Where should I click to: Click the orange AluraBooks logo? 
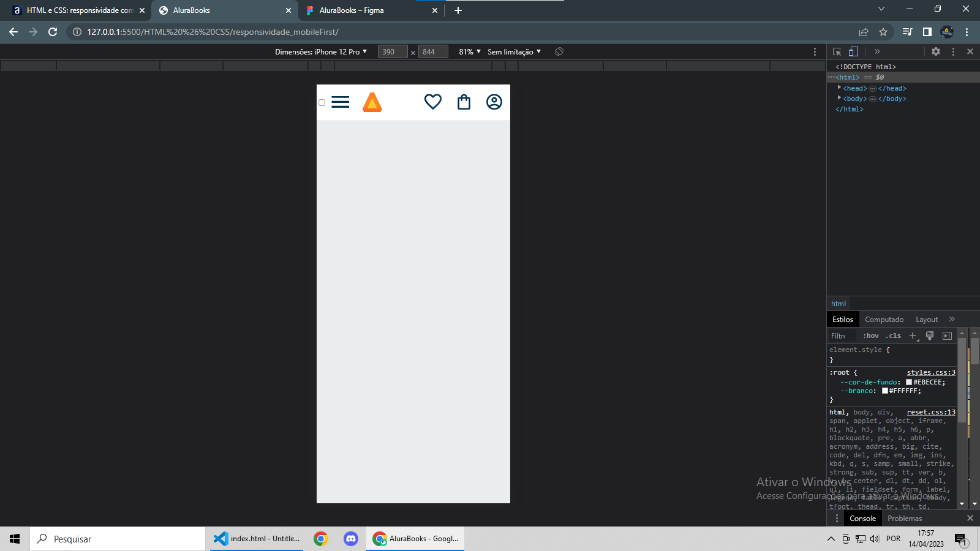[372, 102]
